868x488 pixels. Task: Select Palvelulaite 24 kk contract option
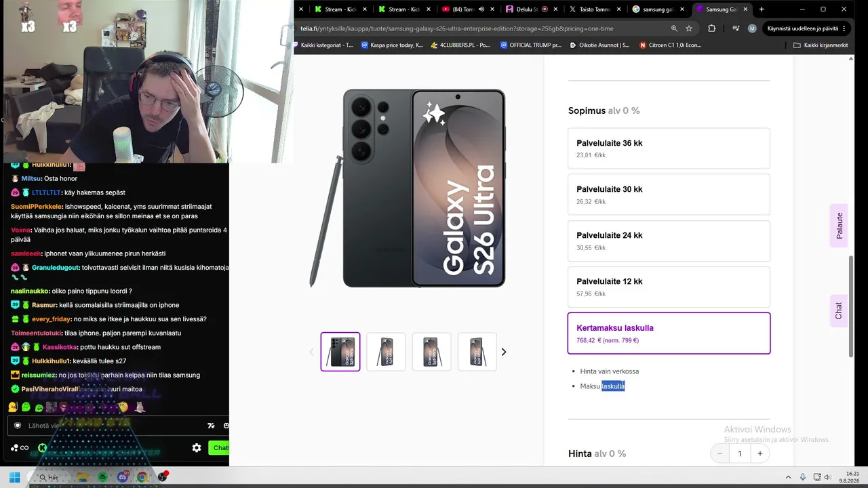tap(669, 241)
